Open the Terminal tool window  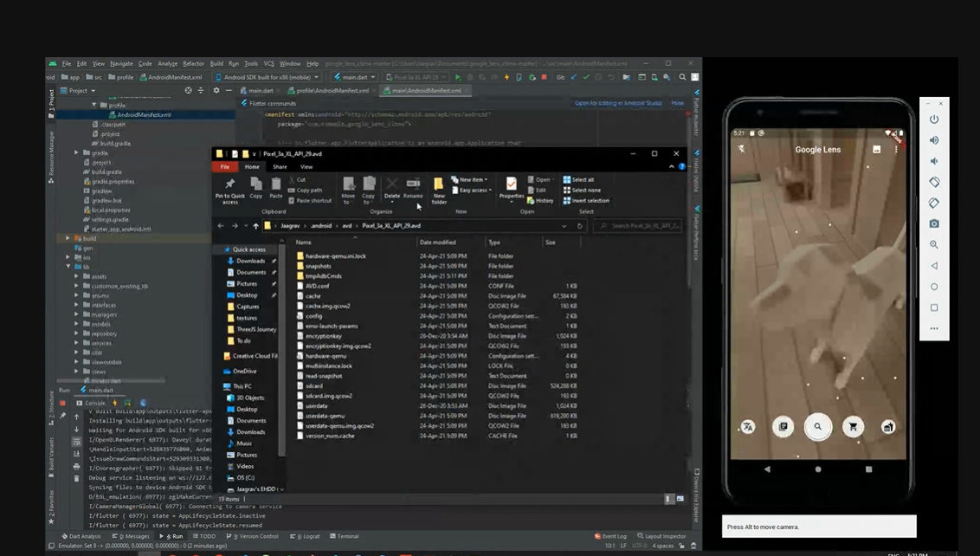click(345, 536)
